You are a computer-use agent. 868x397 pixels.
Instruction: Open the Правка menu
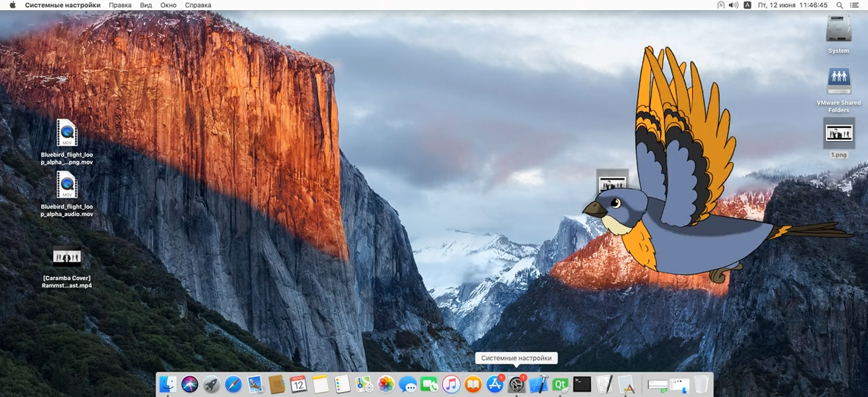coord(120,5)
